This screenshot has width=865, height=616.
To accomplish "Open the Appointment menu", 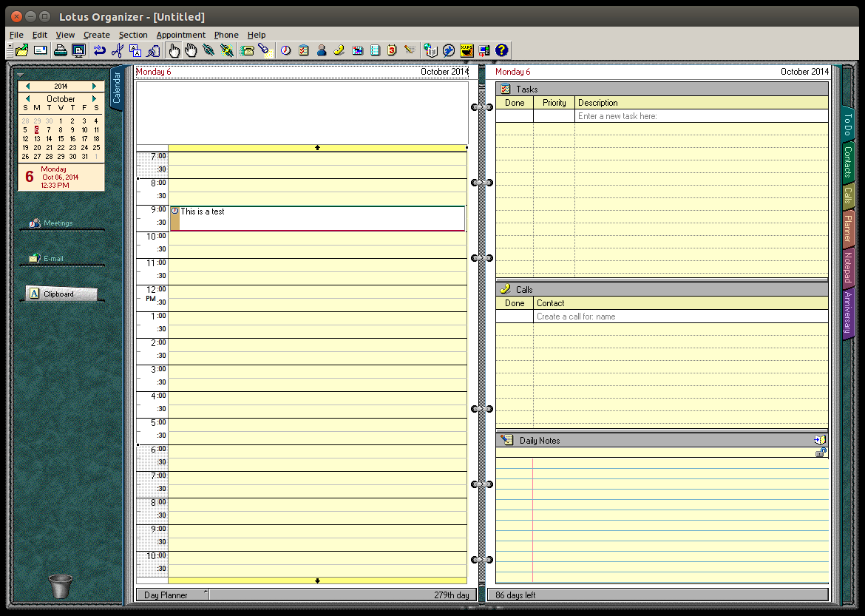I will pos(180,35).
